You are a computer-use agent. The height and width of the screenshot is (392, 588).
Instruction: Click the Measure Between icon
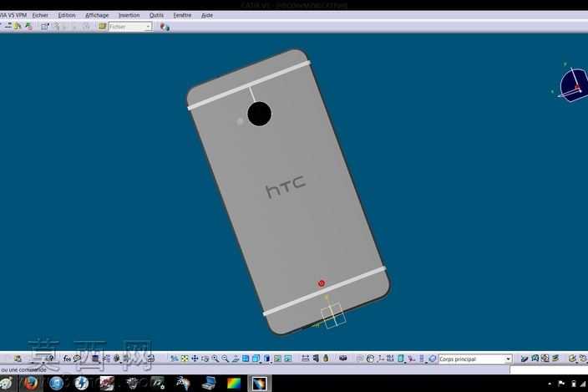[305, 359]
